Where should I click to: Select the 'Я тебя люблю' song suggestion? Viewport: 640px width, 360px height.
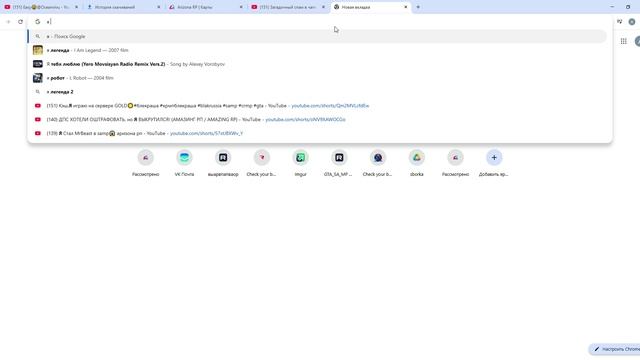(x=317, y=64)
